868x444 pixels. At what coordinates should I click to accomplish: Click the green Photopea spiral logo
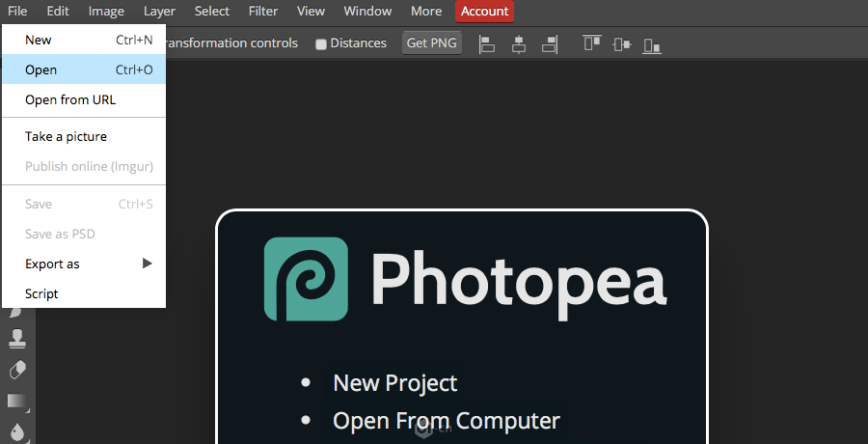point(306,279)
